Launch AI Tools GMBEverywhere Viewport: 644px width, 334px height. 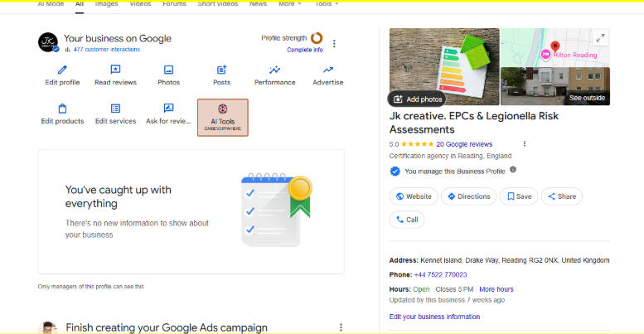[223, 118]
